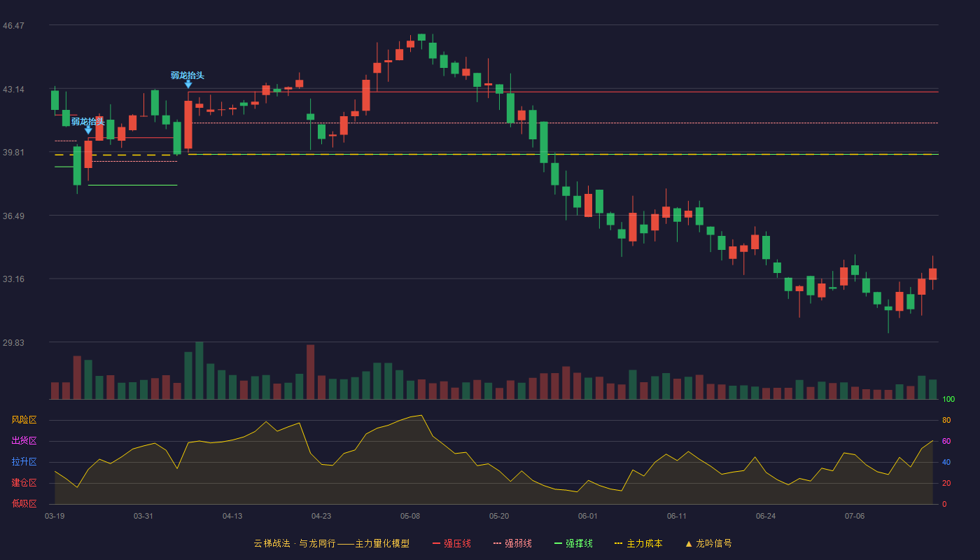The height and width of the screenshot is (560, 980).
Task: Select the 出货区 zone label
Action: tap(24, 441)
